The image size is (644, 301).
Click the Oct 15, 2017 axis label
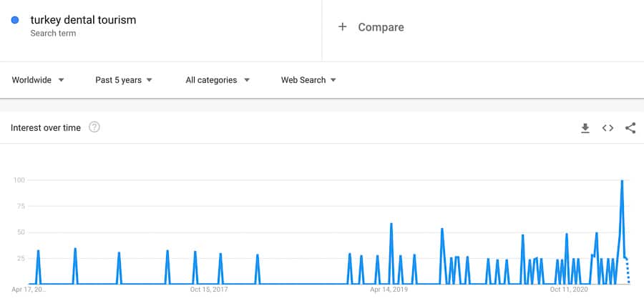click(209, 290)
